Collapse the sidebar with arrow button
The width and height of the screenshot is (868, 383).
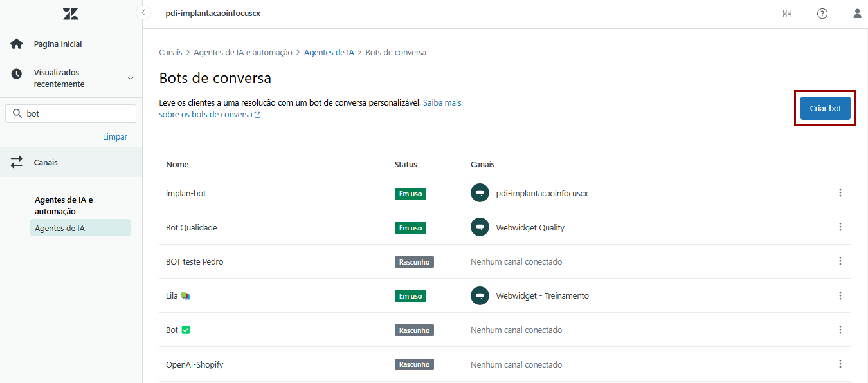click(143, 12)
